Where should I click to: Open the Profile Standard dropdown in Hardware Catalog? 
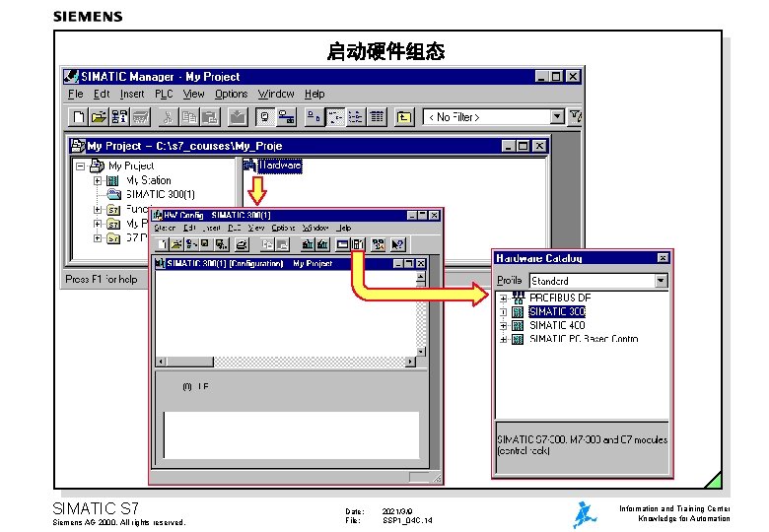tap(662, 281)
